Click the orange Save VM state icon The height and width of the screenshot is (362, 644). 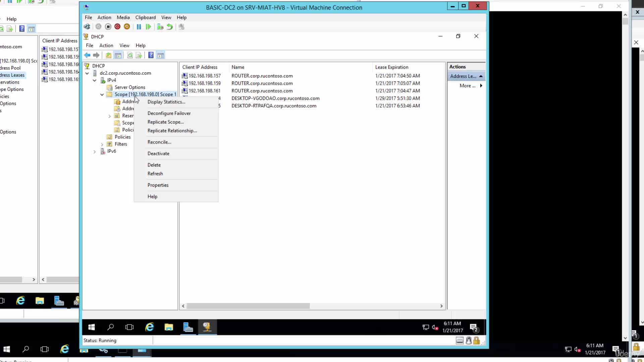pos(127,27)
